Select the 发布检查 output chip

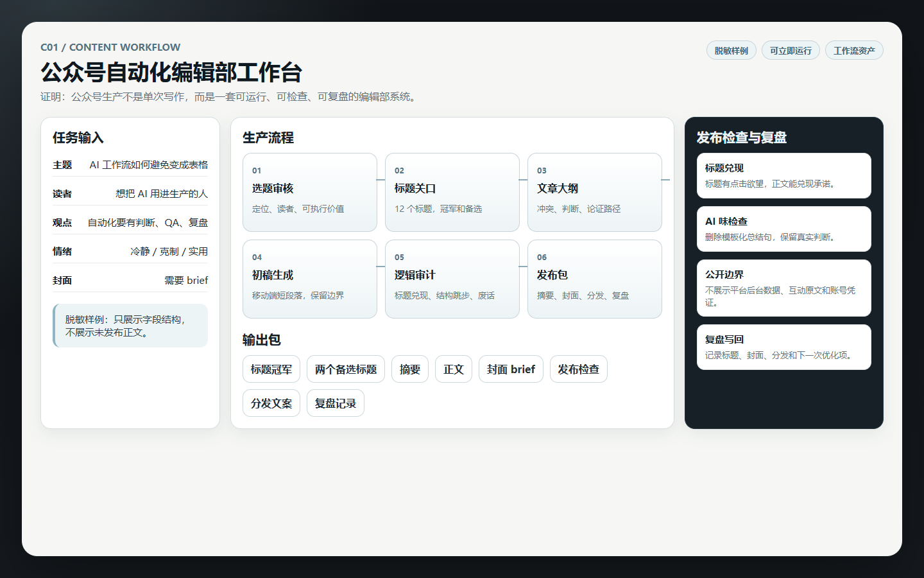point(579,369)
